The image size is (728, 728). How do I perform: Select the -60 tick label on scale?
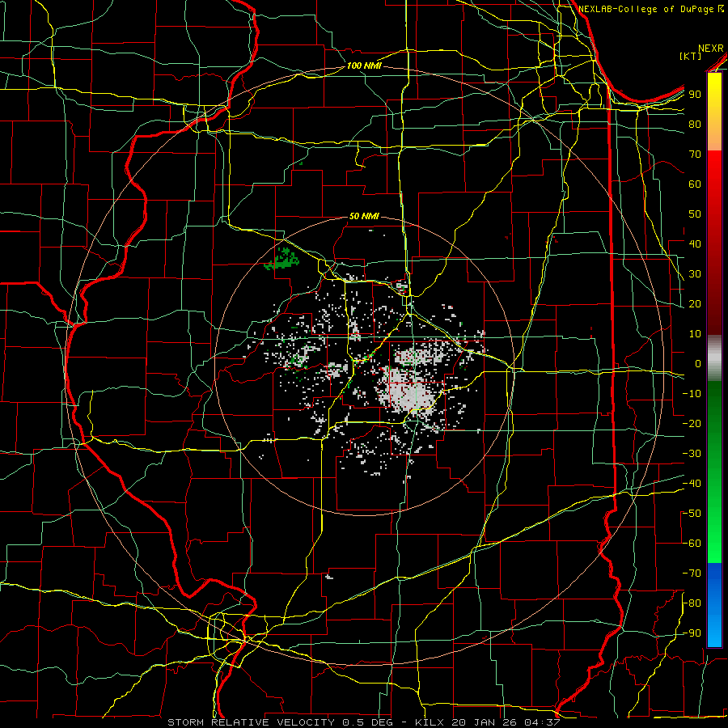pos(692,544)
